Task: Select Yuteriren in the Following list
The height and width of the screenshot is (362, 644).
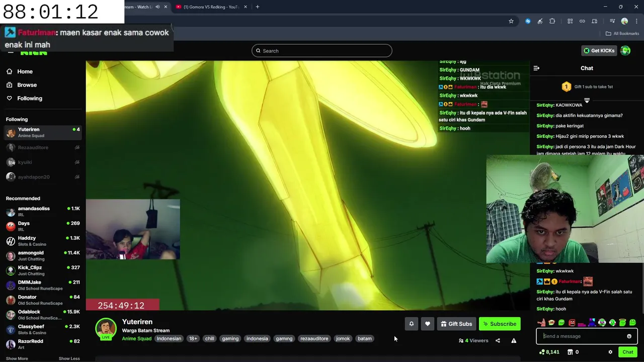Action: pos(42,132)
